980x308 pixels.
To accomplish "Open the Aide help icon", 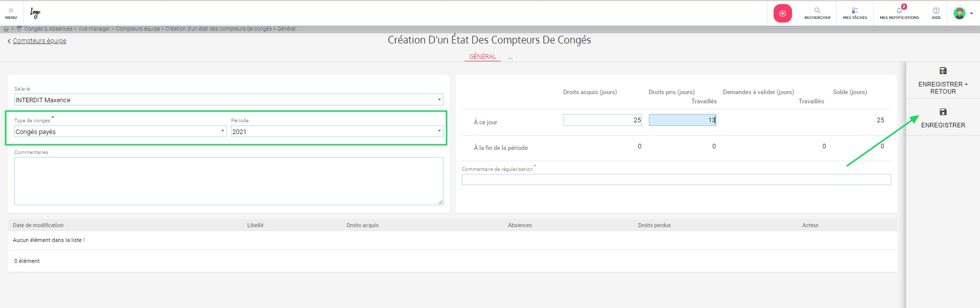I will point(936,10).
